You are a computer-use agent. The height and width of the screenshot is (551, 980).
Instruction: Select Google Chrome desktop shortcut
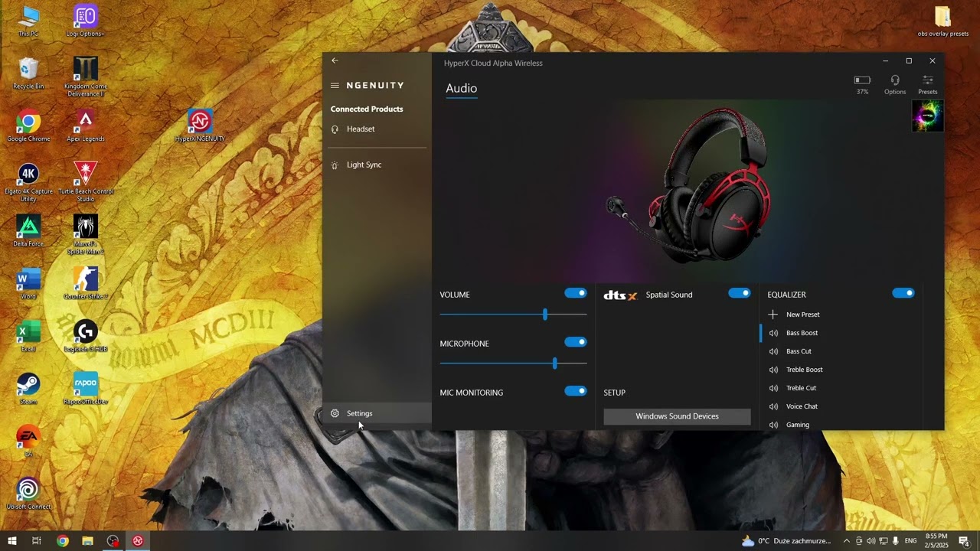click(x=28, y=126)
